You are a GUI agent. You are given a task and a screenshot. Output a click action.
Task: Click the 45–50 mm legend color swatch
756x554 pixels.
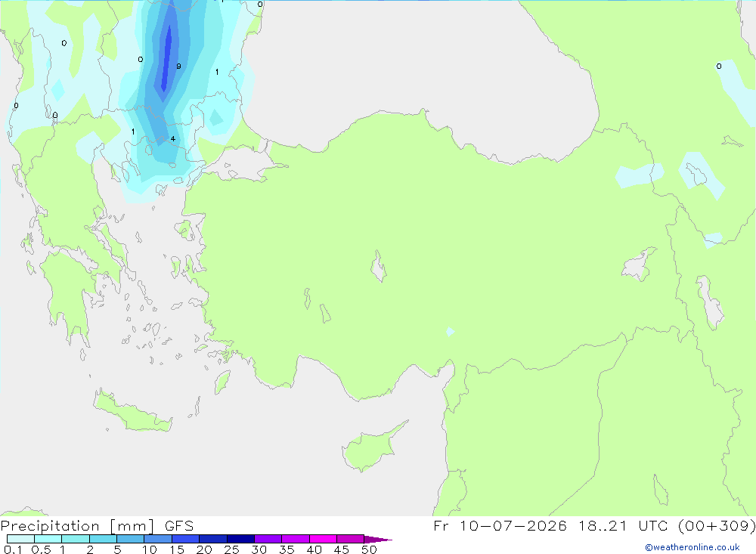351,539
